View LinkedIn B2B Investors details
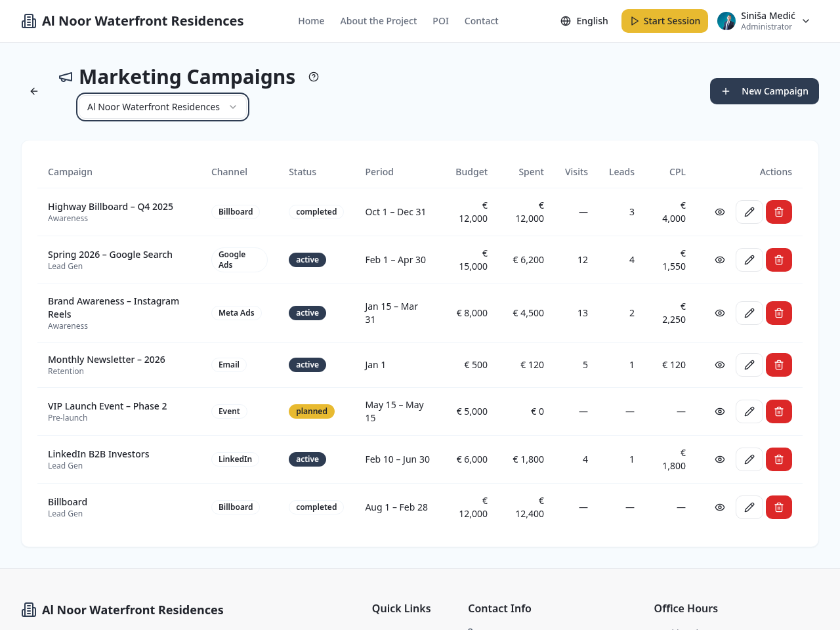Image resolution: width=840 pixels, height=630 pixels. (x=720, y=459)
